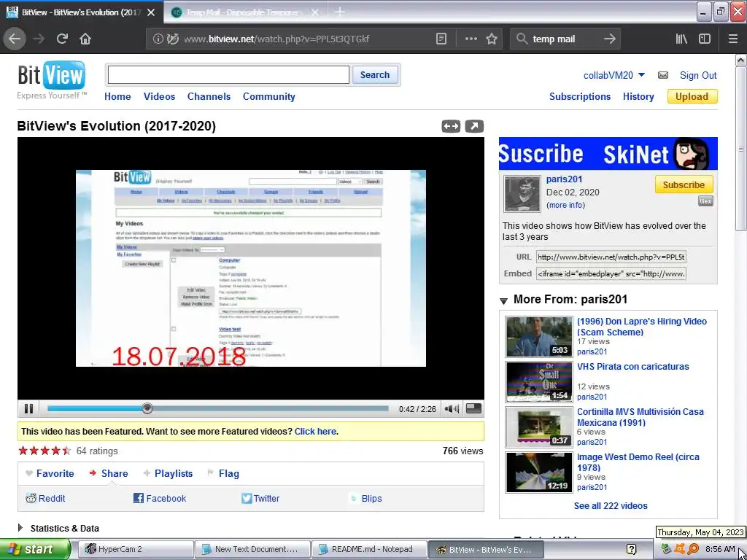Share the video on Reddit
Viewport: 747px width, 560px height.
click(45, 499)
